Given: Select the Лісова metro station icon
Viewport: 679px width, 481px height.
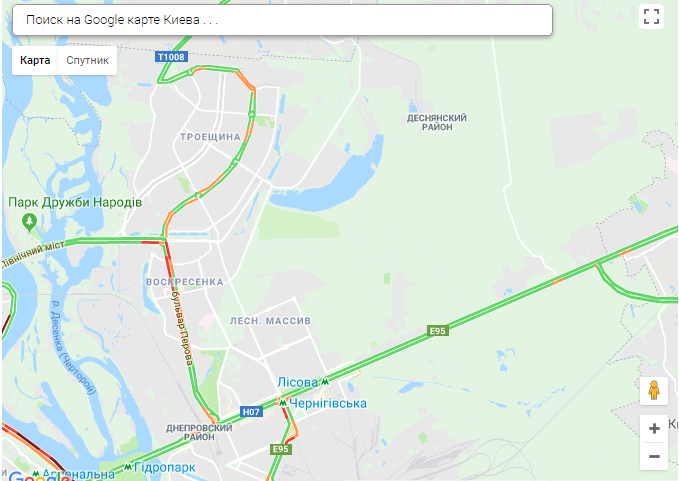Looking at the screenshot, I should [325, 382].
